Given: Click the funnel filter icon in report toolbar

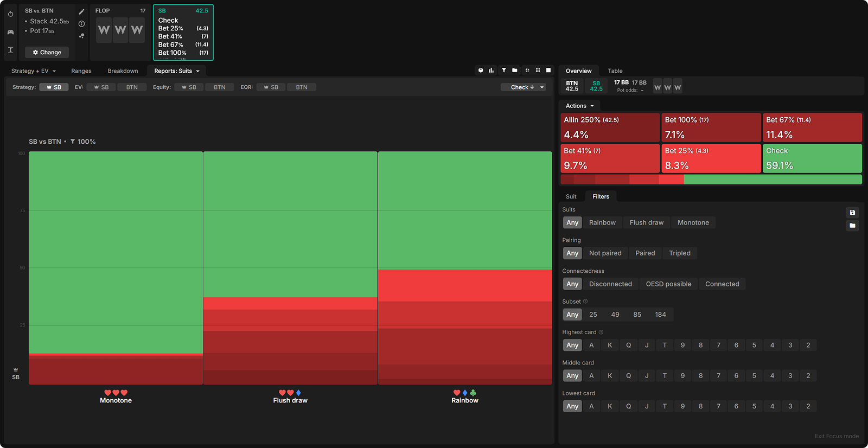Looking at the screenshot, I should [x=503, y=71].
